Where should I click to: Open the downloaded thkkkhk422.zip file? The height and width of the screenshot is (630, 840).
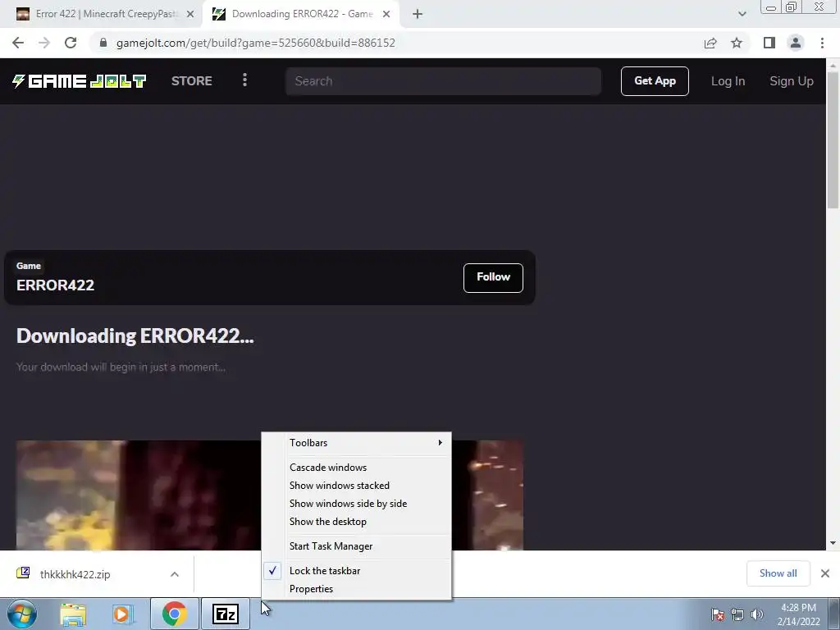point(75,574)
